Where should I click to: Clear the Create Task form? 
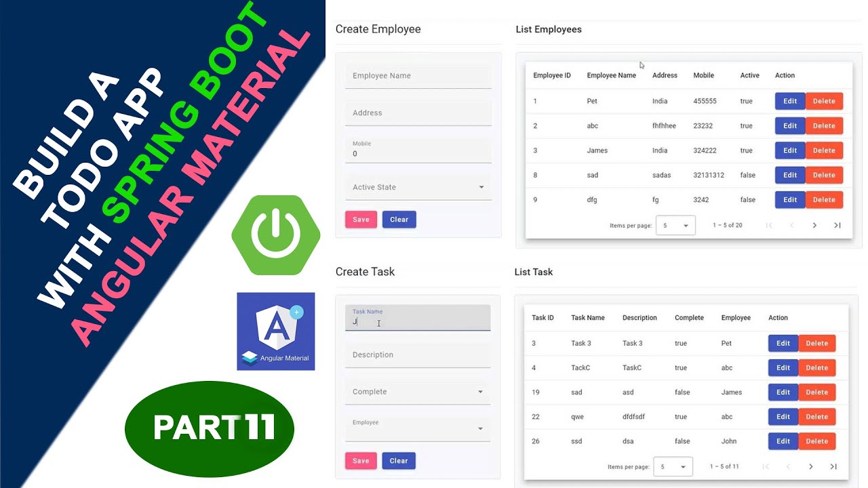point(399,461)
